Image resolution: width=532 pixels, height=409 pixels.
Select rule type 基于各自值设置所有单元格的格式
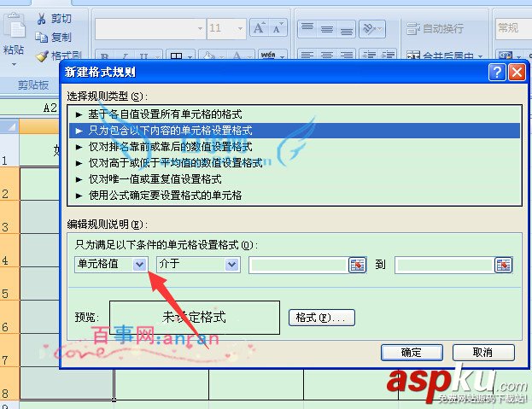295,114
